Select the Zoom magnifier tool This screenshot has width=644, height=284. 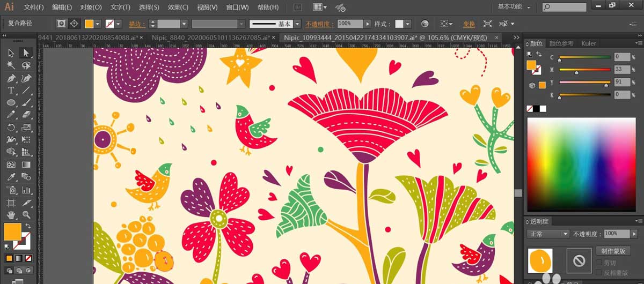click(x=25, y=214)
